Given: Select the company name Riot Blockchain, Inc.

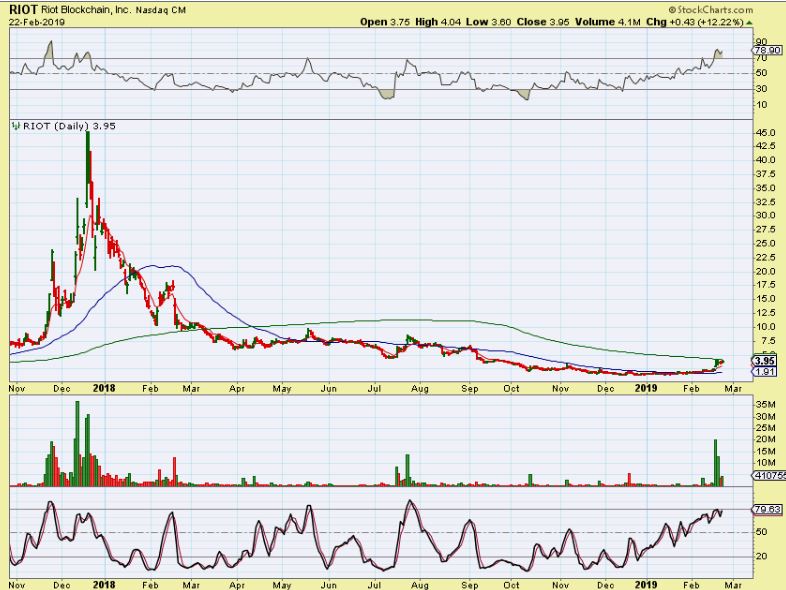Looking at the screenshot, I should (86, 10).
